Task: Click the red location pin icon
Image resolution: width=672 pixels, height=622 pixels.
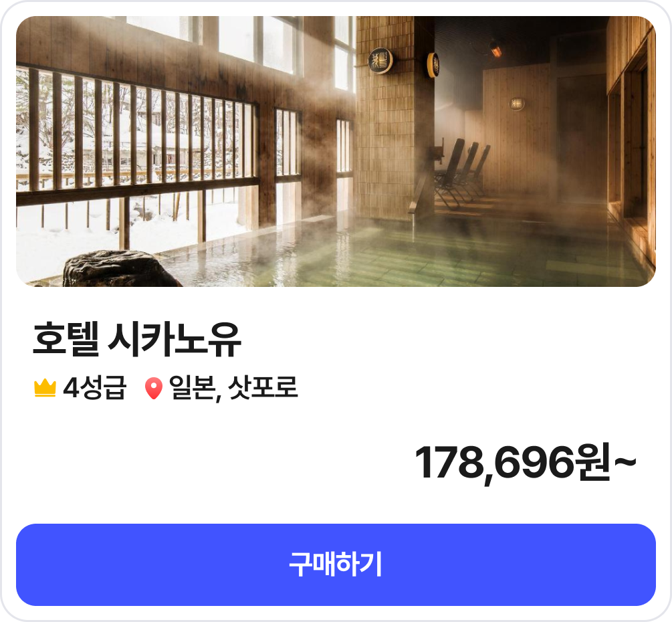Action: coord(153,389)
